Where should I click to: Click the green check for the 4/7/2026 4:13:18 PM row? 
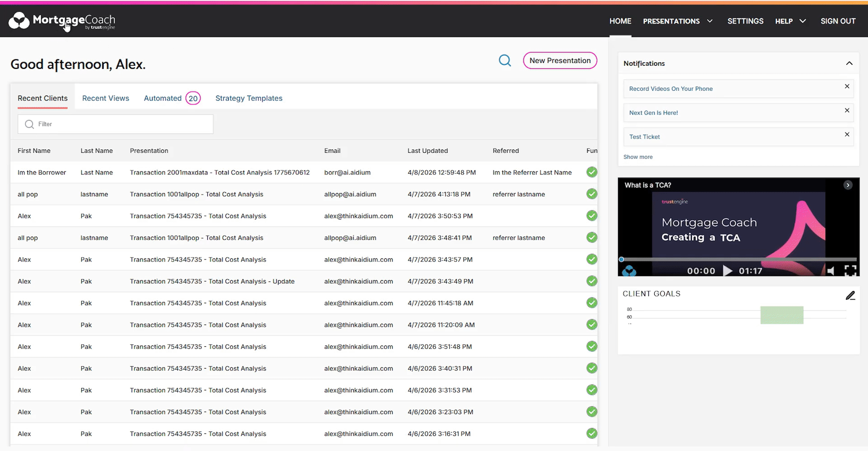pyautogui.click(x=591, y=194)
